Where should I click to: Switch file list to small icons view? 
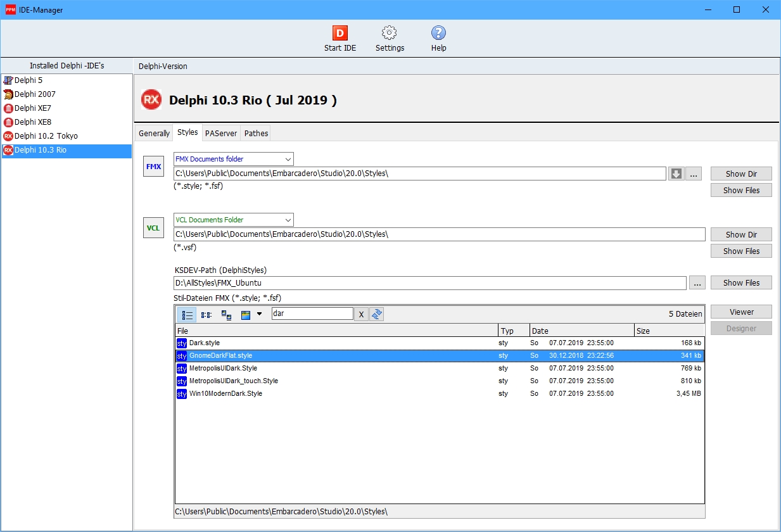[x=206, y=314]
